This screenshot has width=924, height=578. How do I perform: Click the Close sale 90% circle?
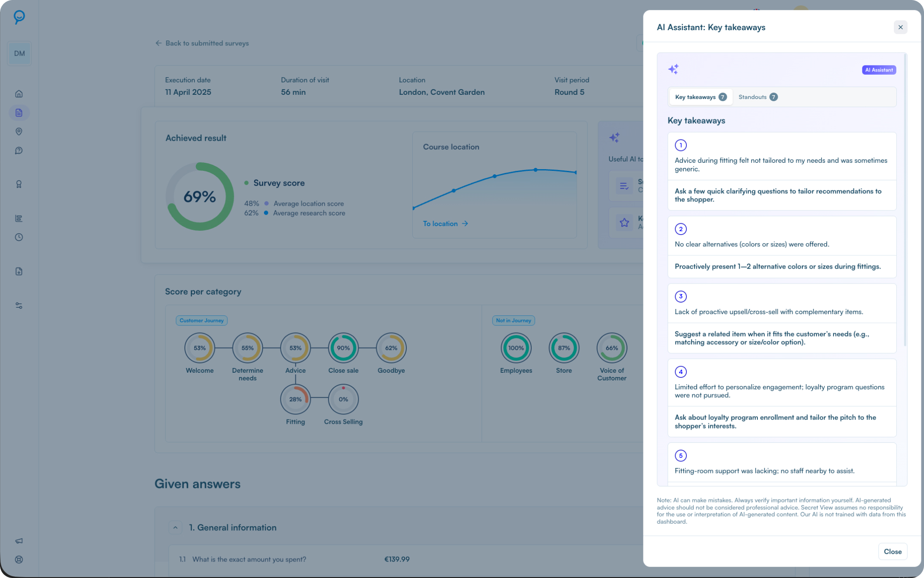(343, 348)
